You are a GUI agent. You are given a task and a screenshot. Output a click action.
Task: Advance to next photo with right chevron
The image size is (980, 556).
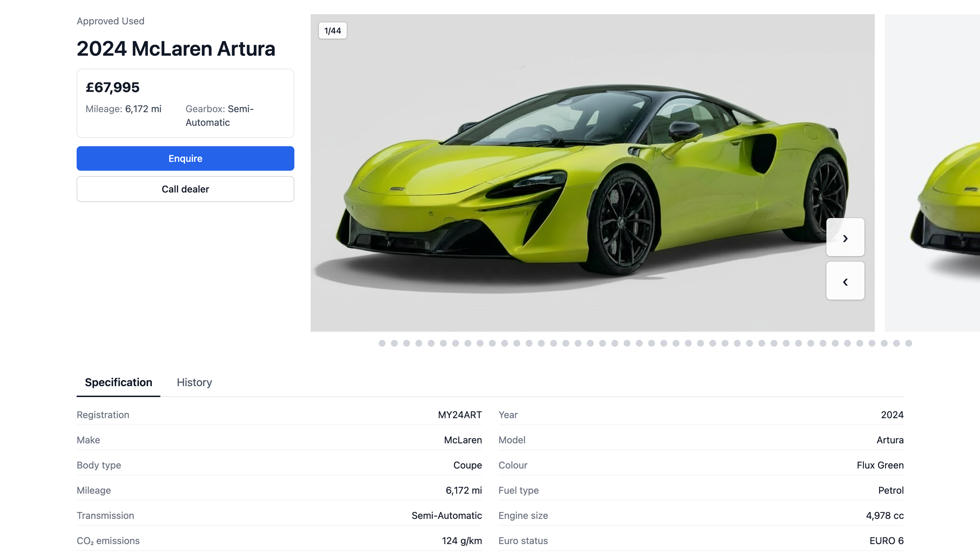(x=845, y=238)
